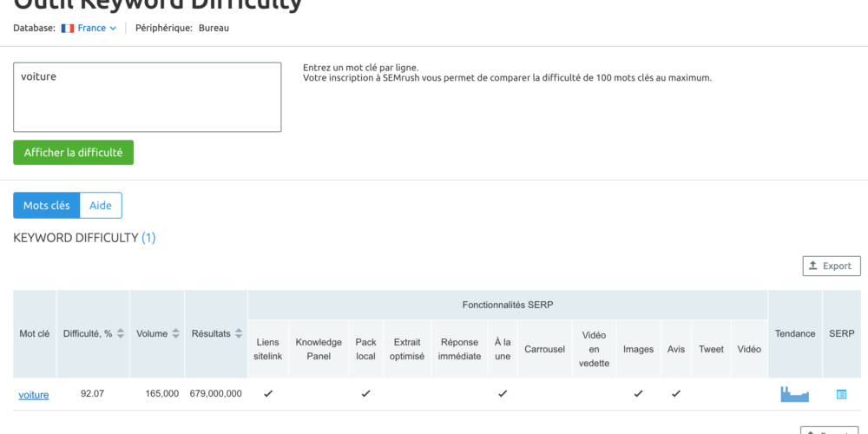Click the France flag icon
The height and width of the screenshot is (434, 868).
[x=68, y=28]
